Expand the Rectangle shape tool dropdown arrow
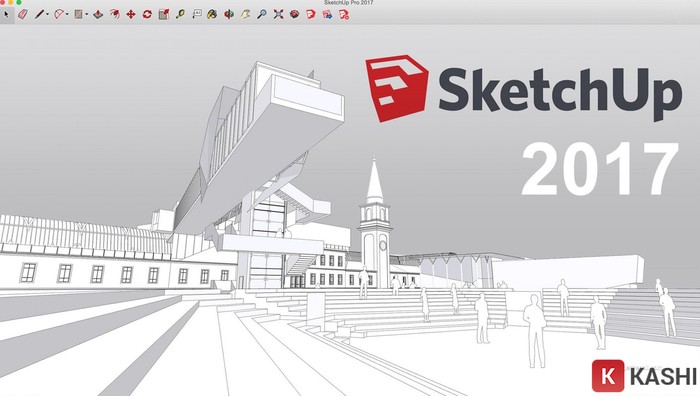 pyautogui.click(x=87, y=14)
